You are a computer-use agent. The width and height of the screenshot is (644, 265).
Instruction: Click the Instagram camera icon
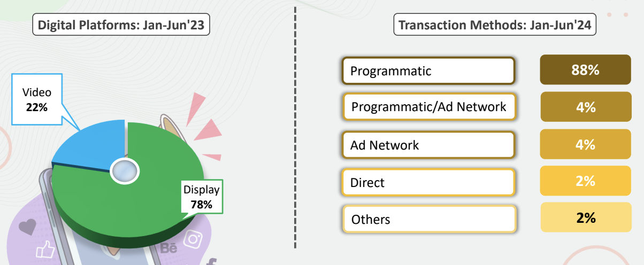click(192, 239)
